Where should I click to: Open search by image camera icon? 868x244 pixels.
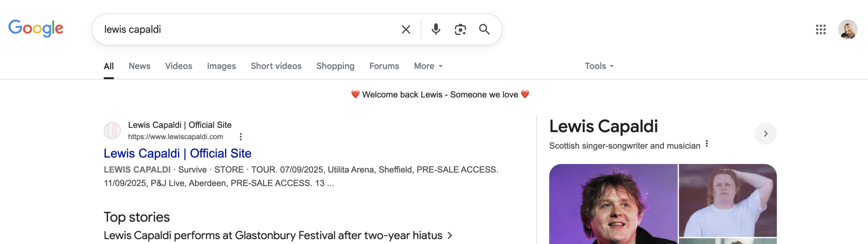[460, 30]
